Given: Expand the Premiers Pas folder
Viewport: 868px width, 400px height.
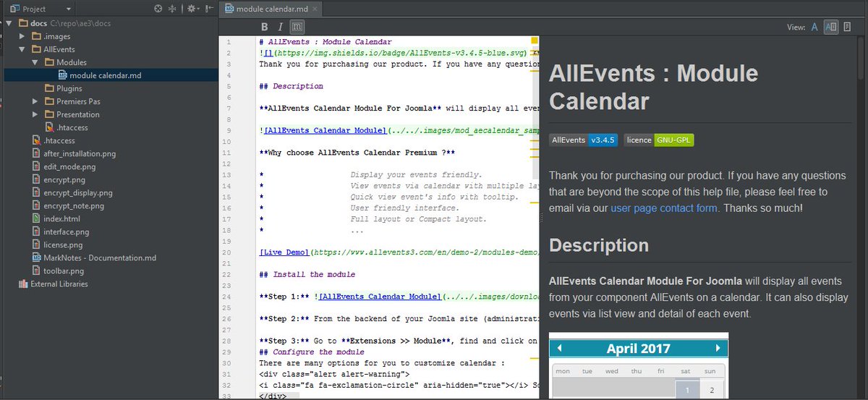Looking at the screenshot, I should [x=35, y=101].
